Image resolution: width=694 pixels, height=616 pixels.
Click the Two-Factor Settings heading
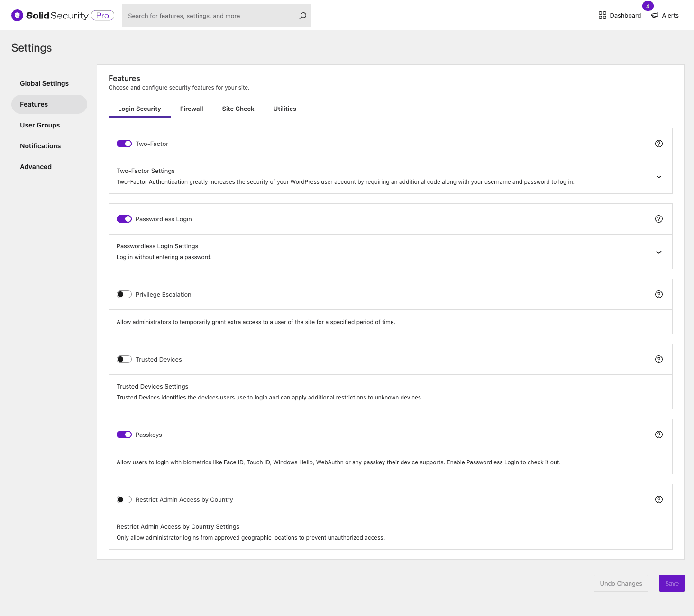[146, 171]
